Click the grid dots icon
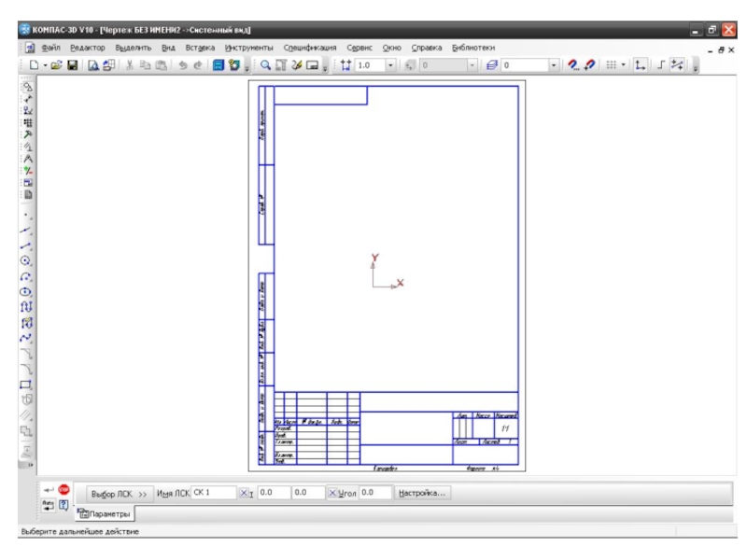 click(612, 64)
